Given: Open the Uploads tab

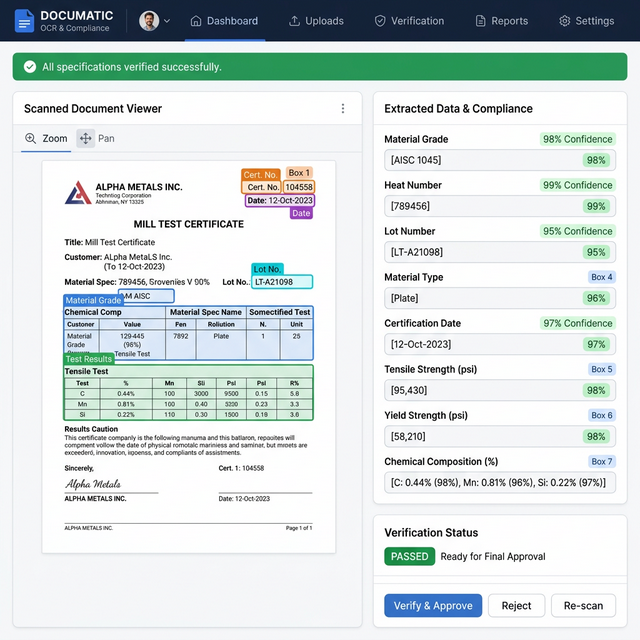Looking at the screenshot, I should coord(316,21).
